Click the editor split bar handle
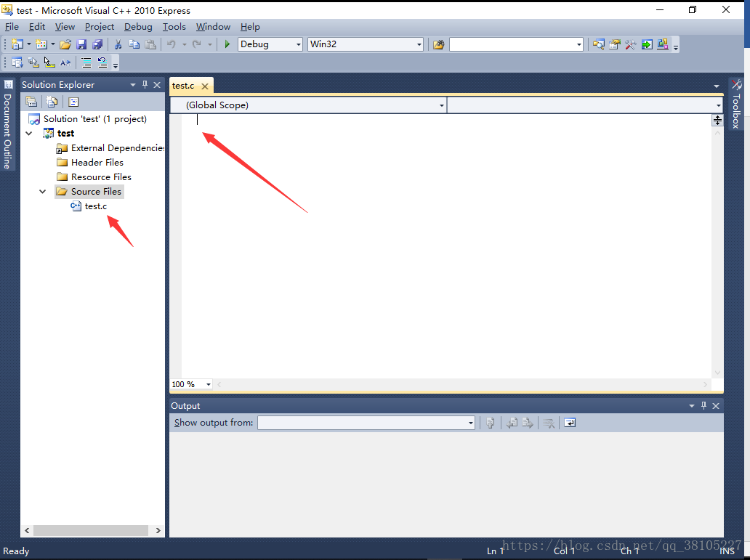 [x=717, y=120]
